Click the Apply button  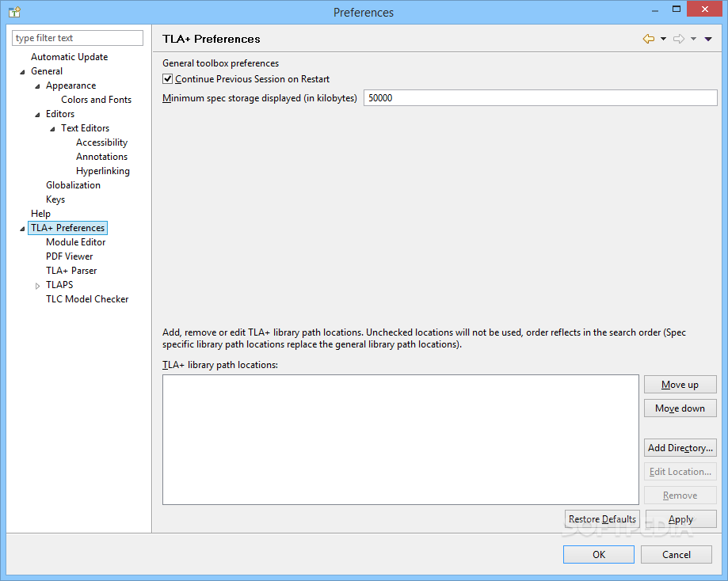[x=680, y=519]
